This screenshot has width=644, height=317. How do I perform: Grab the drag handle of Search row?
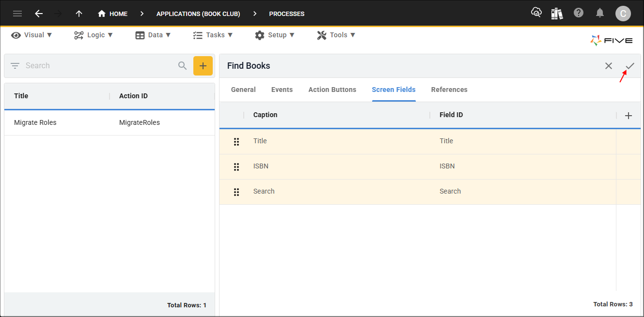[236, 192]
